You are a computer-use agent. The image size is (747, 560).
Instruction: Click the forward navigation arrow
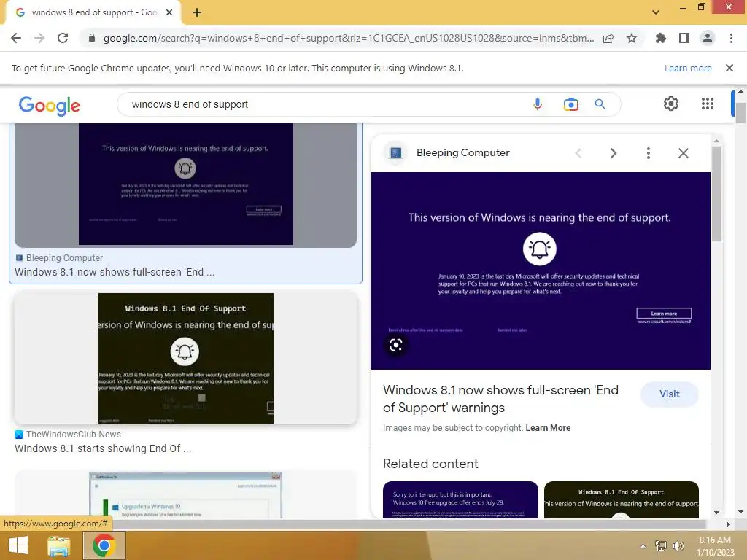(39, 38)
